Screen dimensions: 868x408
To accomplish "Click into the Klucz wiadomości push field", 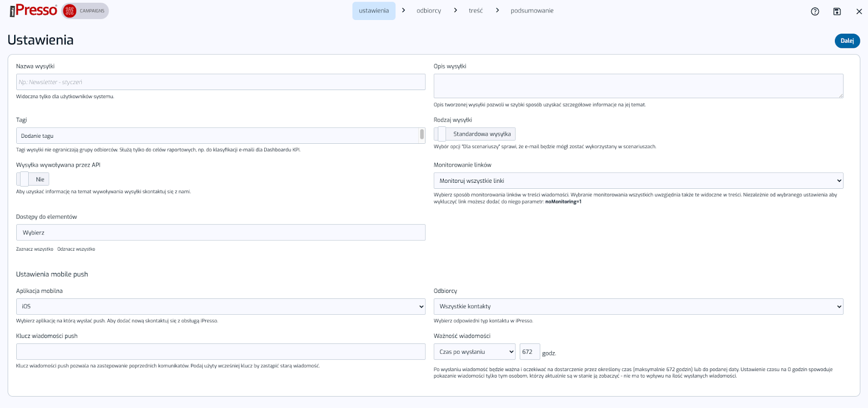I will [x=220, y=352].
